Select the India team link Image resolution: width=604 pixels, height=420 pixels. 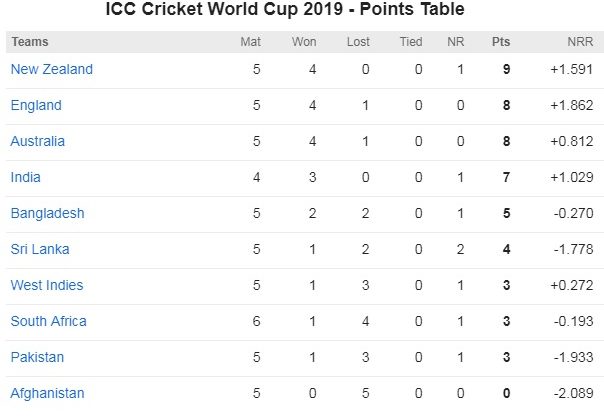click(25, 177)
